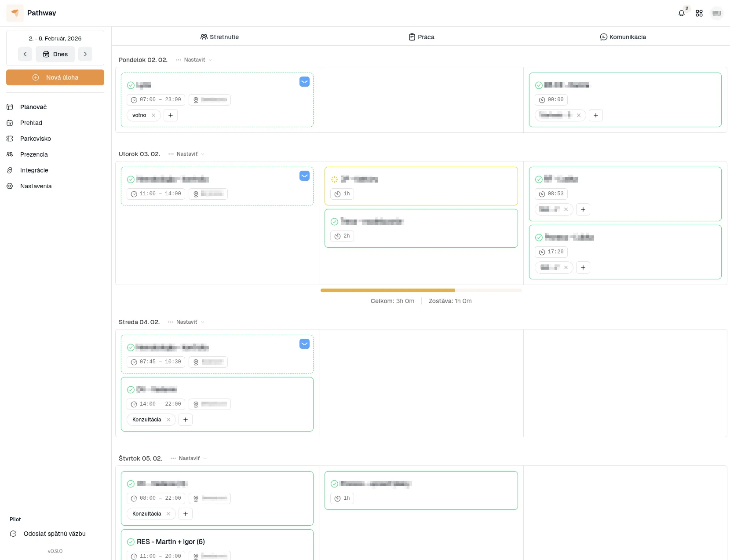This screenshot has height=560, width=730.
Task: Open notifications via the bell icon
Action: (681, 13)
